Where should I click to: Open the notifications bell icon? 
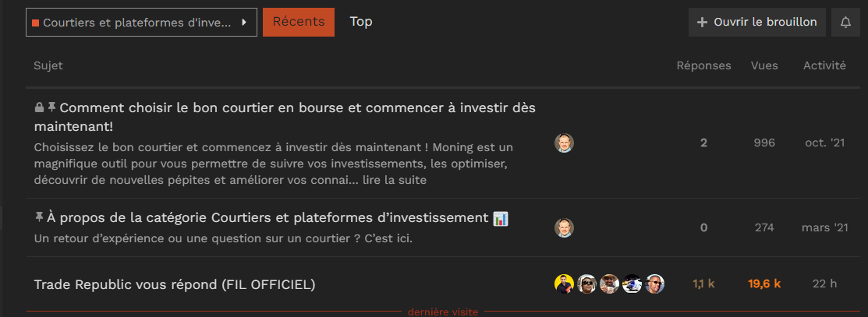[x=845, y=22]
